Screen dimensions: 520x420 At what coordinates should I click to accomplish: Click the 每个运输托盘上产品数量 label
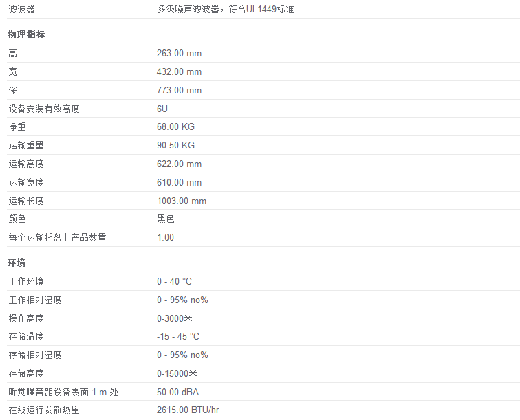[57, 237]
